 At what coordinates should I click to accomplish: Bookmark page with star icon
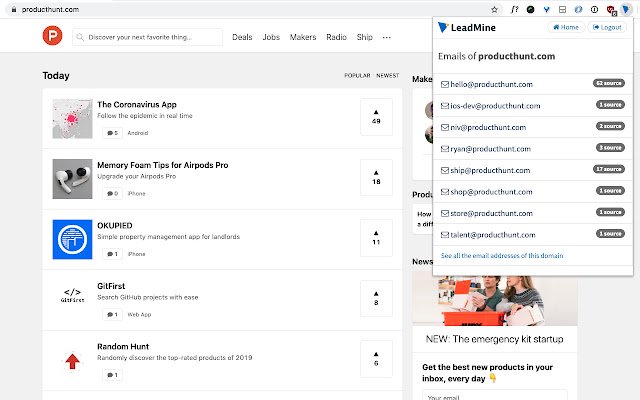[494, 9]
